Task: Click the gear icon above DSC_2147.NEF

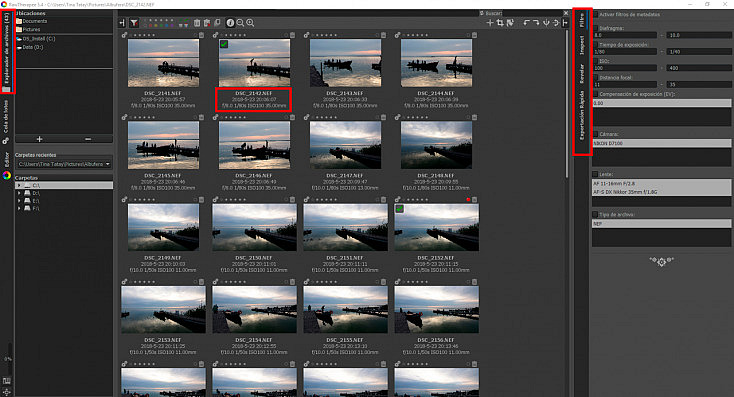Action: click(307, 118)
